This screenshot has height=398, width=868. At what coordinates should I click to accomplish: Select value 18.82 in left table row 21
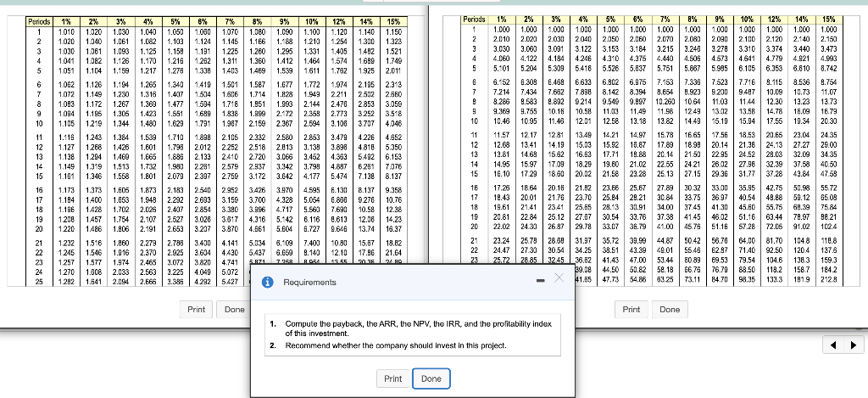[394, 243]
